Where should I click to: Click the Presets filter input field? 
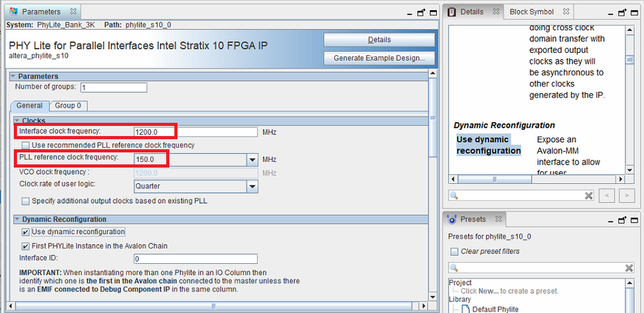[541, 268]
